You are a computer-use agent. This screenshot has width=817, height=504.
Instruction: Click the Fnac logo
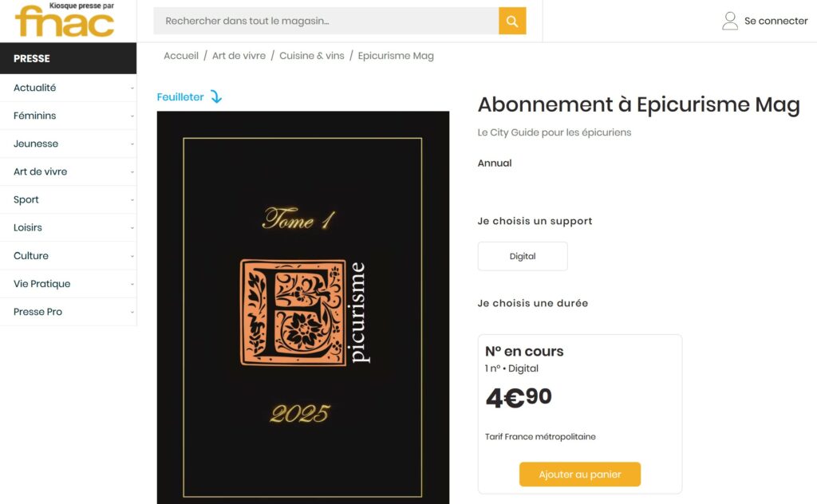(65, 21)
